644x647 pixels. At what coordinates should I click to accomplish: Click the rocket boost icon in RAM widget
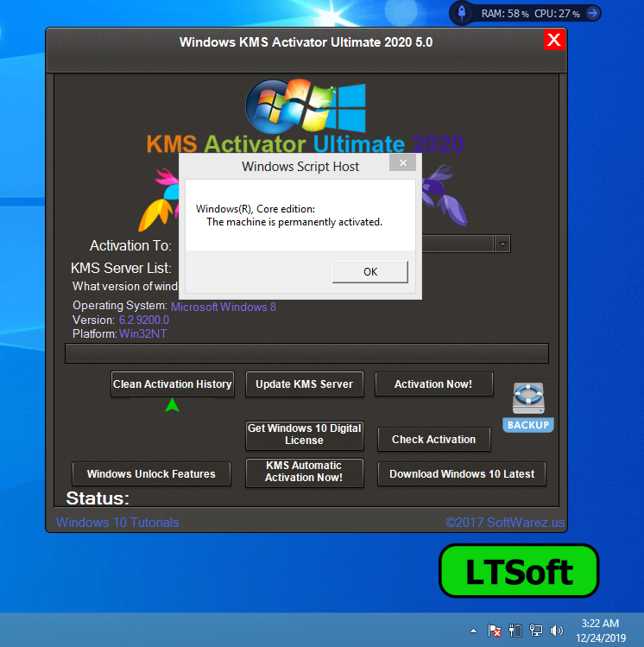tap(462, 13)
